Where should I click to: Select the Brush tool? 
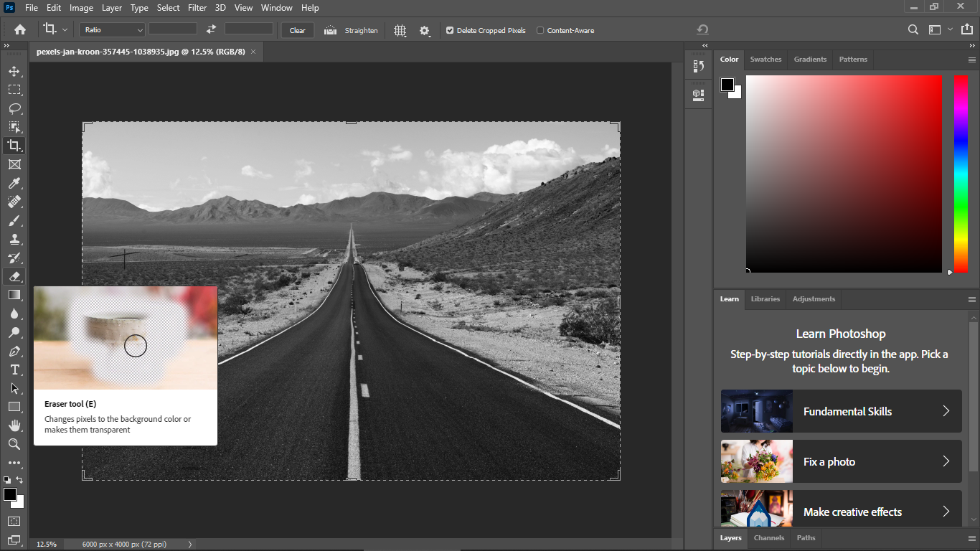(x=14, y=220)
